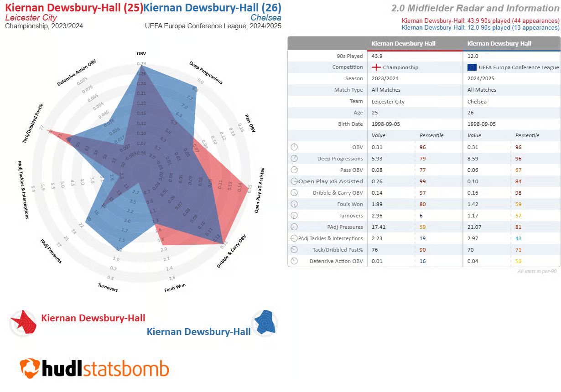
Task: Select the blue-underlined Kiernan Dewsbury-Hall table column header
Action: pyautogui.click(x=499, y=44)
